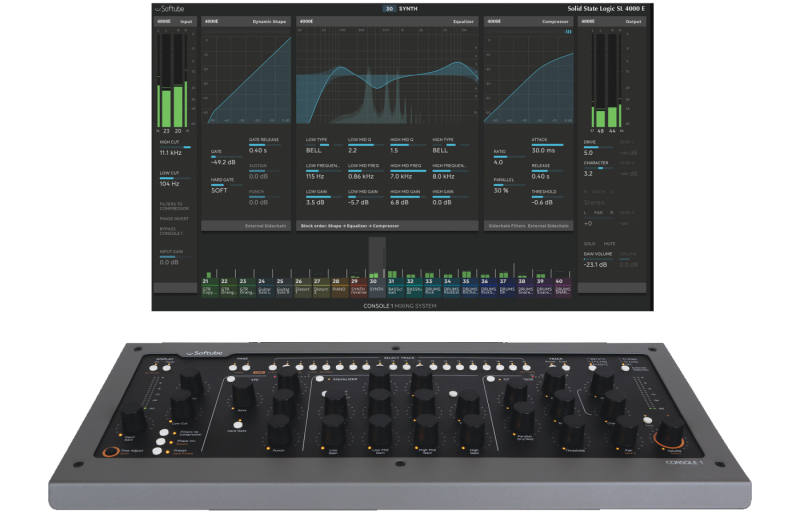Select track 40 DRUMS SNARE
This screenshot has width=800, height=513.
pyautogui.click(x=563, y=287)
